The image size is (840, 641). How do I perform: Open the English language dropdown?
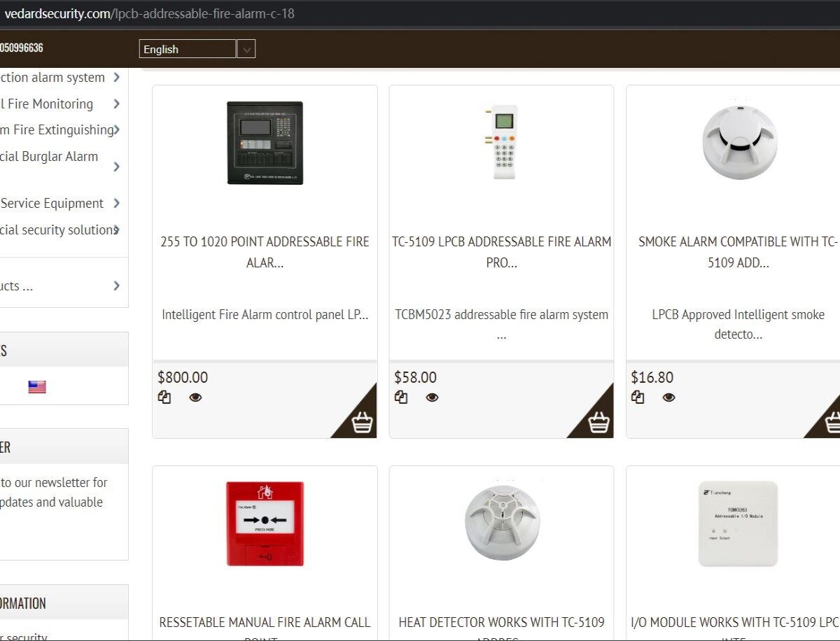click(x=246, y=49)
